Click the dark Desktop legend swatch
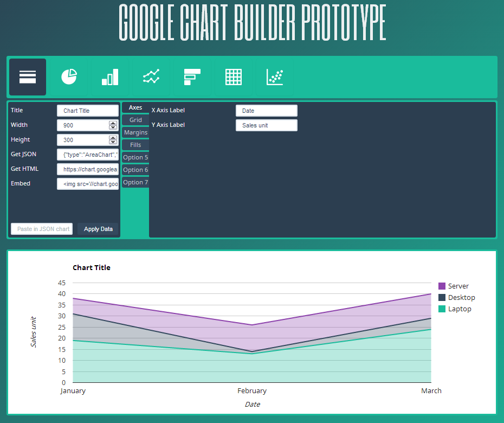This screenshot has width=504, height=423. [442, 298]
